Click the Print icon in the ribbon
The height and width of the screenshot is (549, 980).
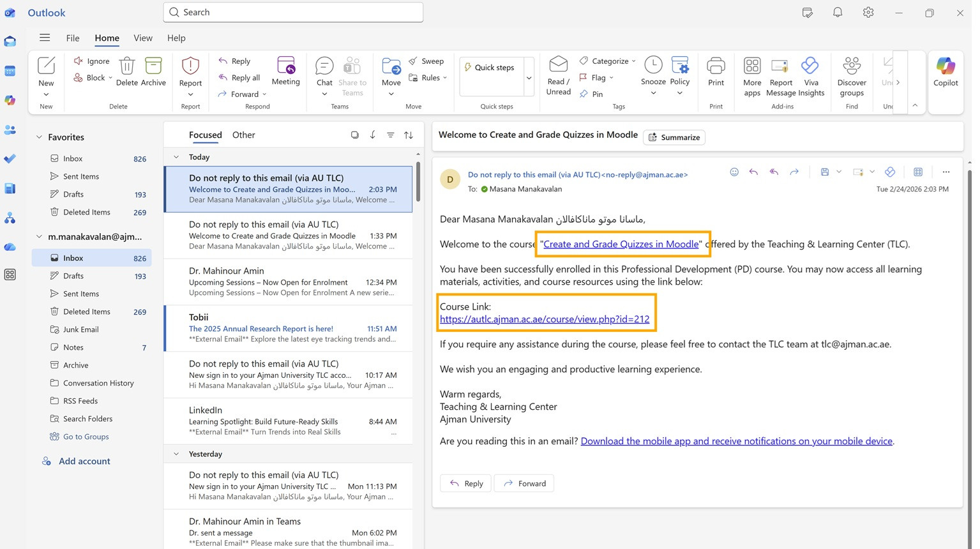(716, 66)
